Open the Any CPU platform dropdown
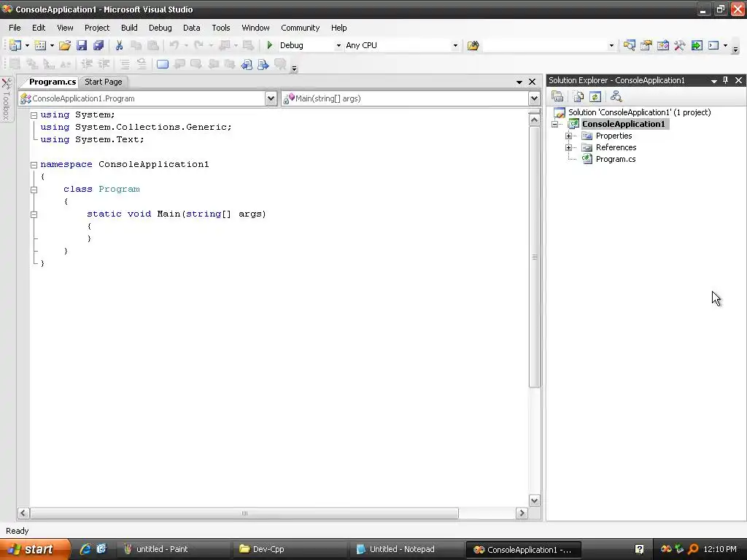 point(455,45)
